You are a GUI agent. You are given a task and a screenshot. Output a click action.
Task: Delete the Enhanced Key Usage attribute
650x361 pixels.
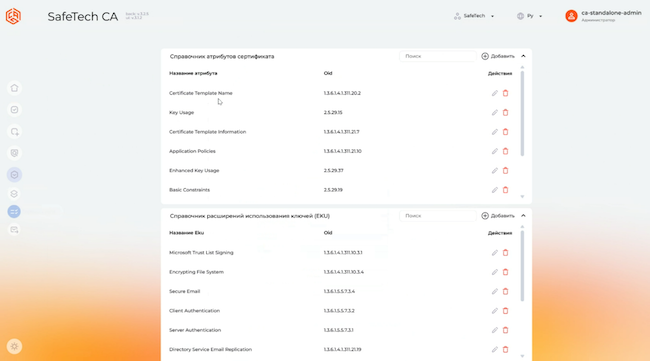(x=505, y=171)
